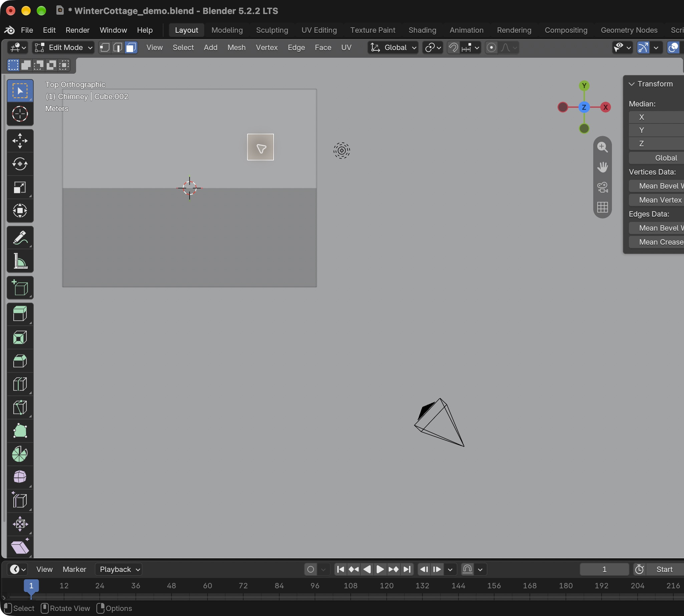Screen dimensions: 684x616
Task: Collapse the Transform panel
Action: tap(632, 84)
